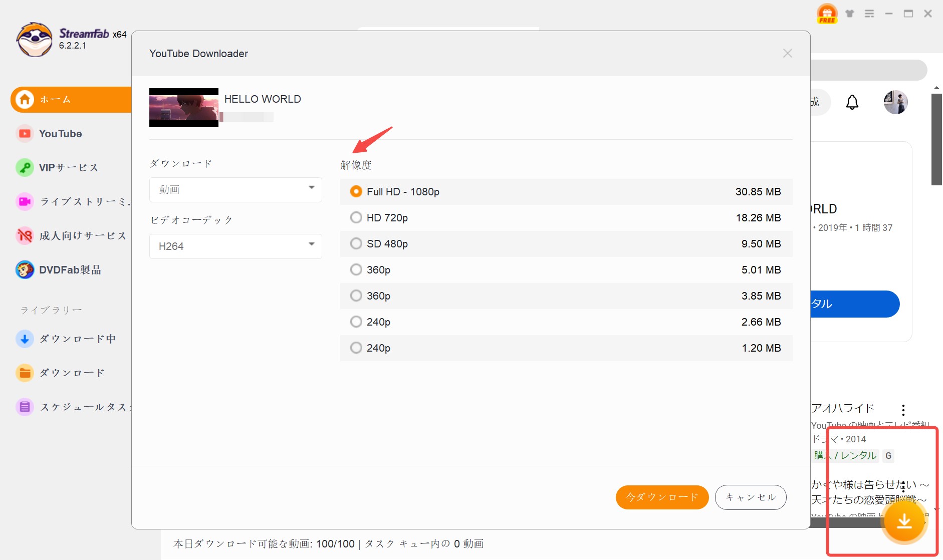The height and width of the screenshot is (560, 943).
Task: Click the pink live streaming camera icon
Action: 25,201
